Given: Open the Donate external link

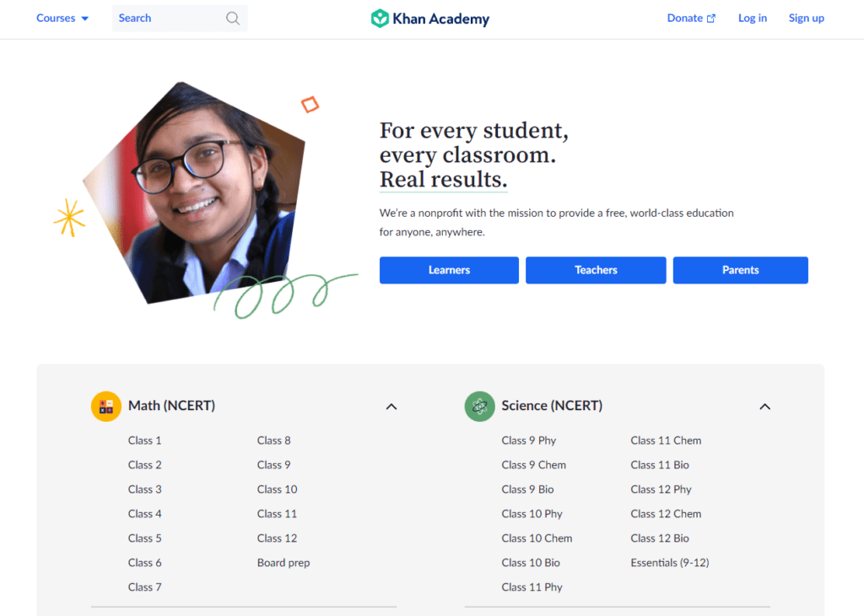Looking at the screenshot, I should point(691,19).
